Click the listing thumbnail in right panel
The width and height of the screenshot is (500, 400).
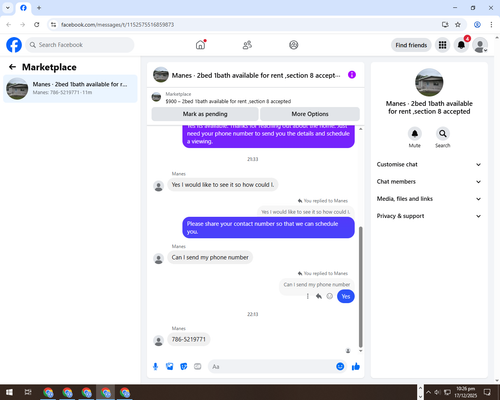point(429,82)
